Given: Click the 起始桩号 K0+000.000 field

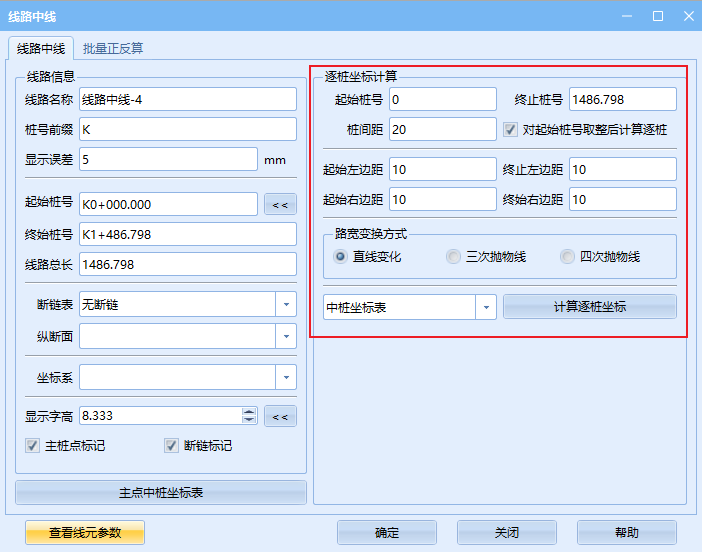Looking at the screenshot, I should (x=168, y=205).
